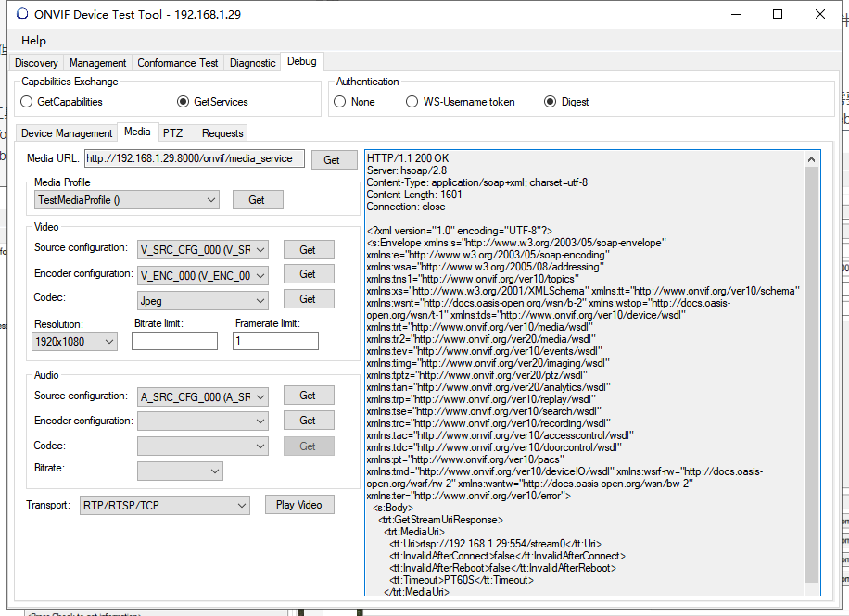Expand the Transport RTP/RTSP/TCP dropdown
This screenshot has width=849, height=616.
coord(165,506)
